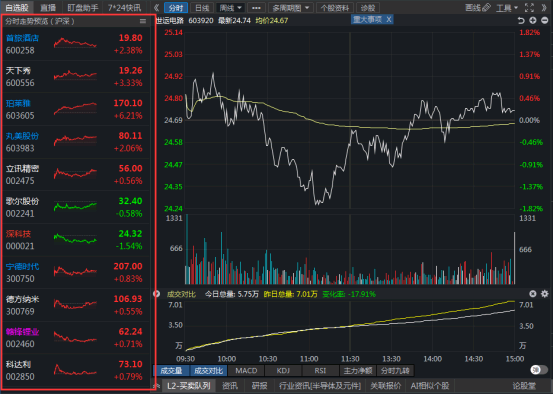Image resolution: width=554 pixels, height=394 pixels.
Task: Open the watchlist panel menu icon
Action: pyautogui.click(x=143, y=21)
